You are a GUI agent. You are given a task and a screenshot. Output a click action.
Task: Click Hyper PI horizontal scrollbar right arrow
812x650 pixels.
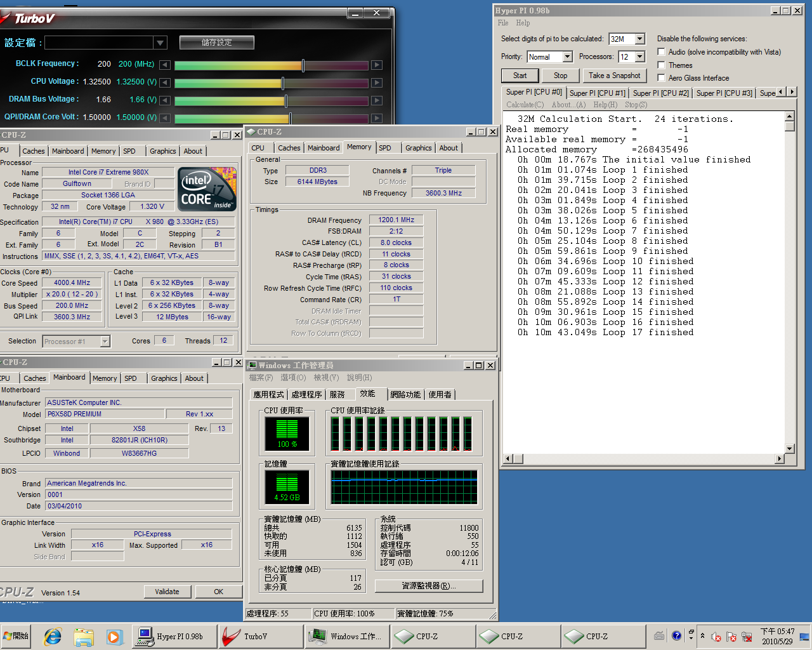[780, 458]
